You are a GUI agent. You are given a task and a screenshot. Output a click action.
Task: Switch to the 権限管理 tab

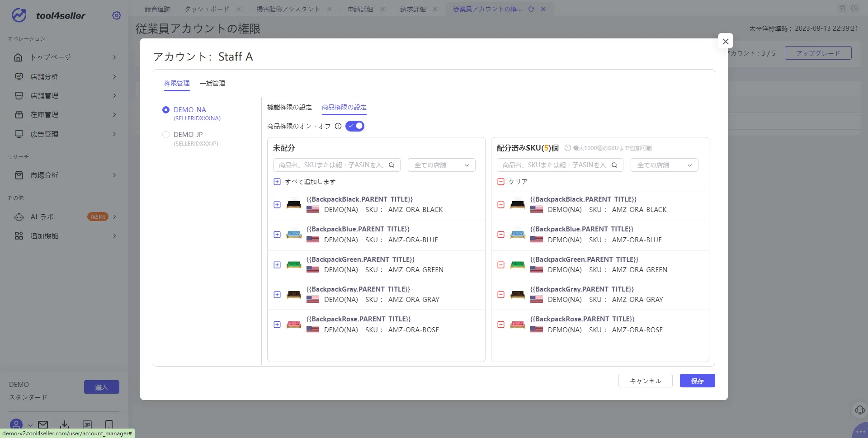pos(177,84)
